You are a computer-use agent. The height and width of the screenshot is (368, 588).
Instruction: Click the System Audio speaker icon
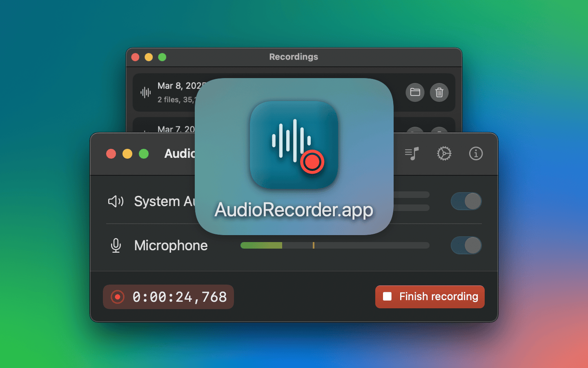click(x=116, y=201)
